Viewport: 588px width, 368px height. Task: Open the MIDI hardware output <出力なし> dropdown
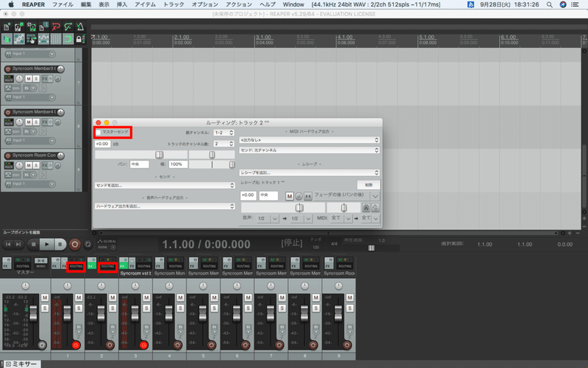[x=309, y=140]
